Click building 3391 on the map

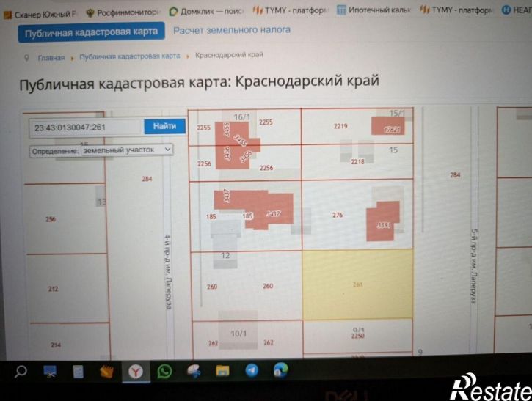tap(383, 221)
